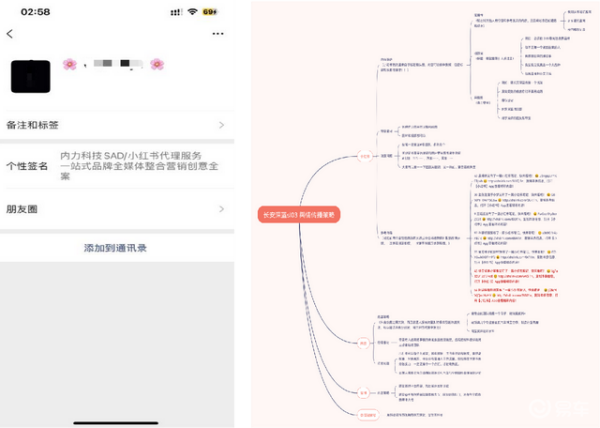Viewport: 600px width, 428px height.
Task: Click the watermark logo at bottom right
Action: [x=566, y=408]
